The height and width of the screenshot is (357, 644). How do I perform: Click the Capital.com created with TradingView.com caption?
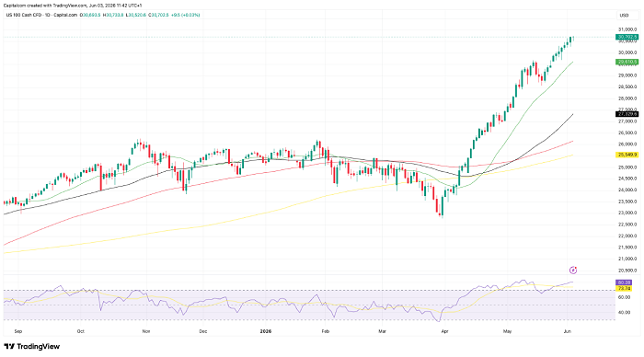click(x=73, y=6)
